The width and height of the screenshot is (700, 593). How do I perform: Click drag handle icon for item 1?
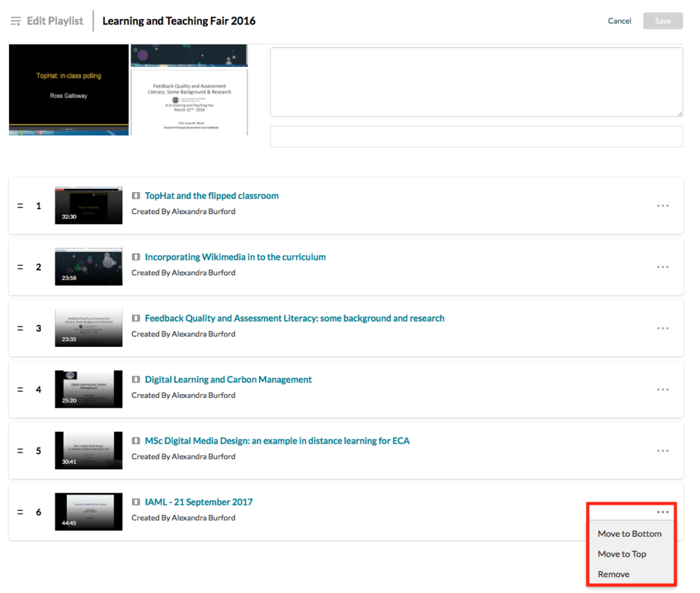(20, 206)
